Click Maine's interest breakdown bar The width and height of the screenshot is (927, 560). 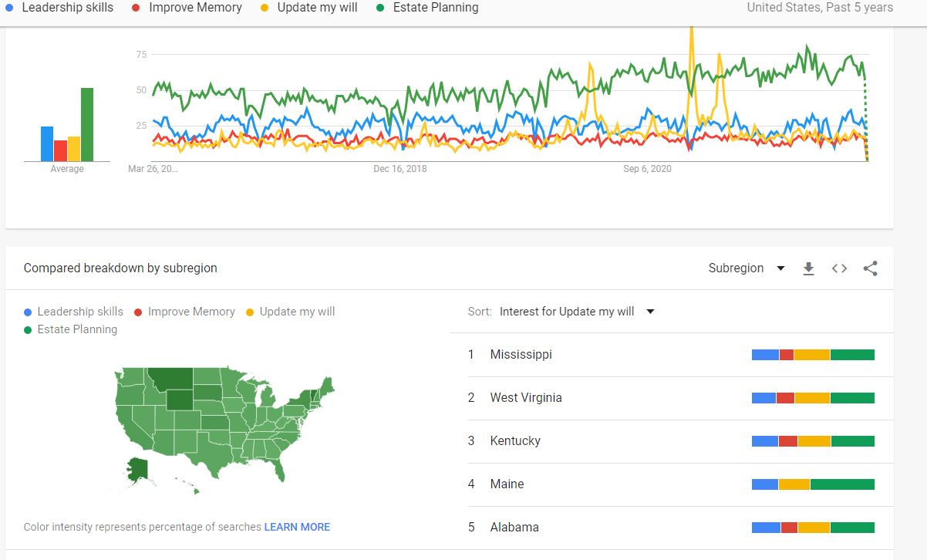click(813, 484)
